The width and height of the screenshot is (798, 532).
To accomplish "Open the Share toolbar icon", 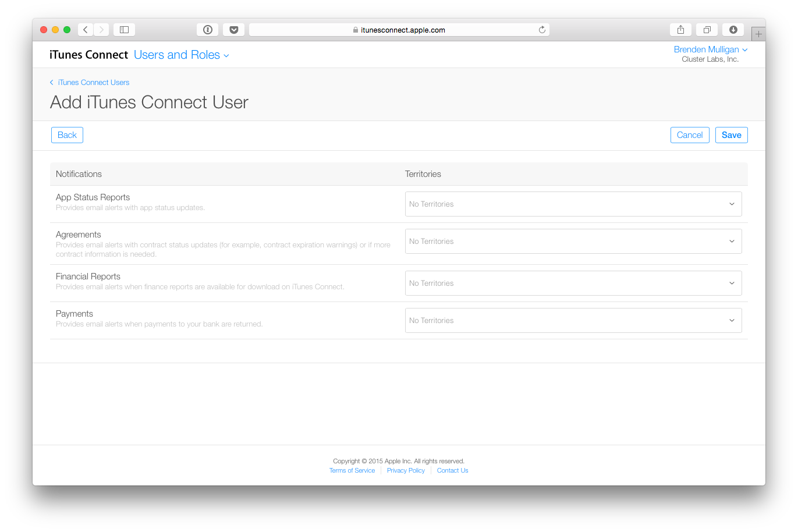I will point(681,30).
